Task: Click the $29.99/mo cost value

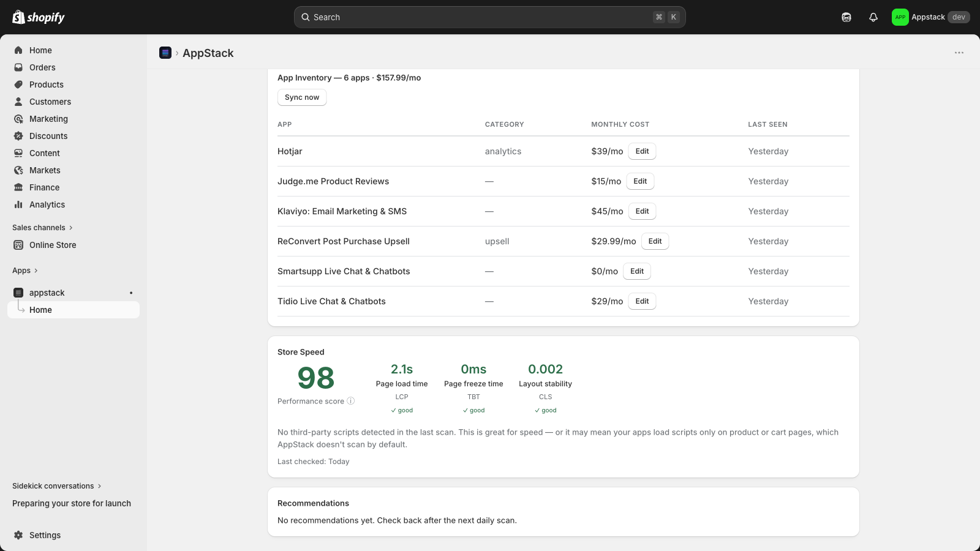Action: (614, 241)
